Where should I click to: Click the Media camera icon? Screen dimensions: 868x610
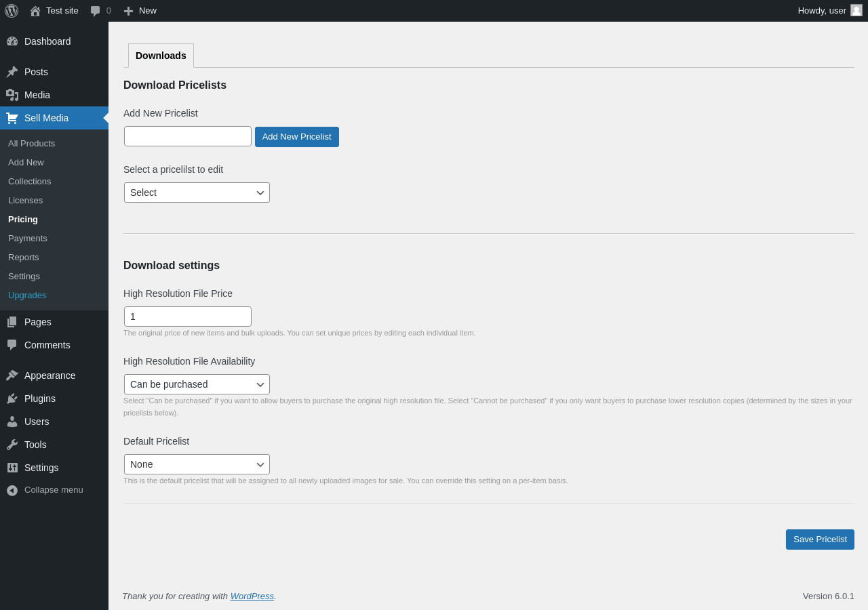click(12, 95)
